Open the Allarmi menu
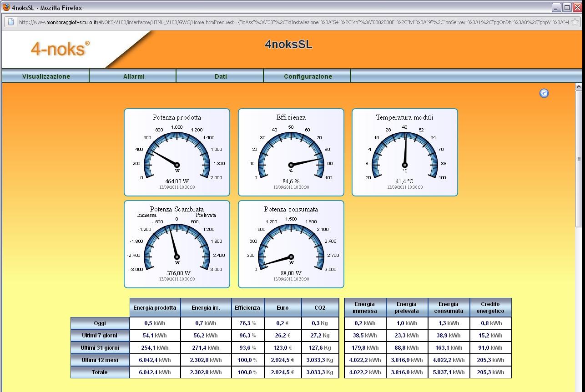This screenshot has height=392, width=585. 133,76
